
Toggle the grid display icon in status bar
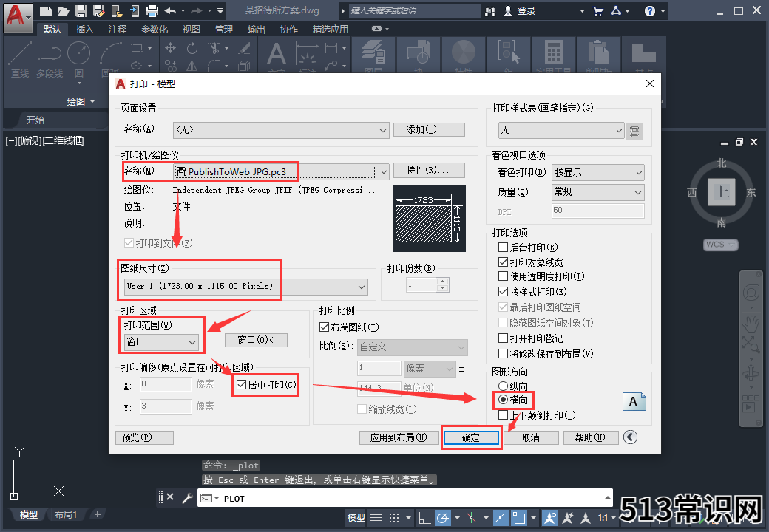point(376,518)
